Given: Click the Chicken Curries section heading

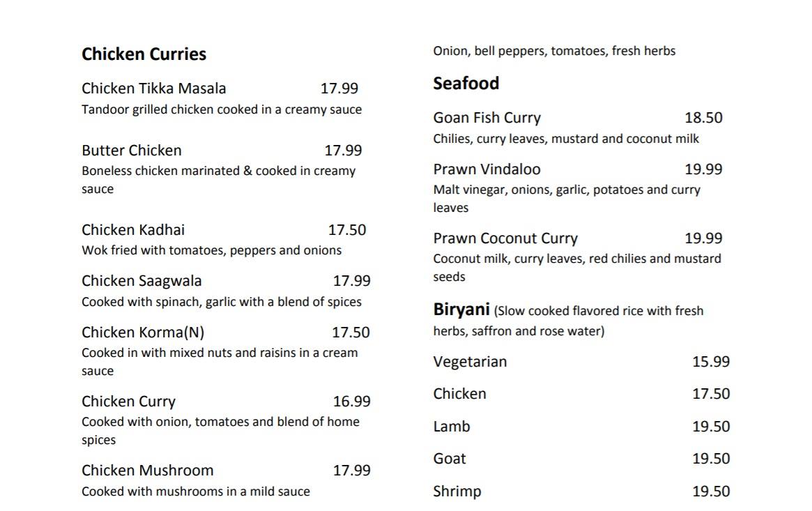Looking at the screenshot, I should (x=144, y=54).
